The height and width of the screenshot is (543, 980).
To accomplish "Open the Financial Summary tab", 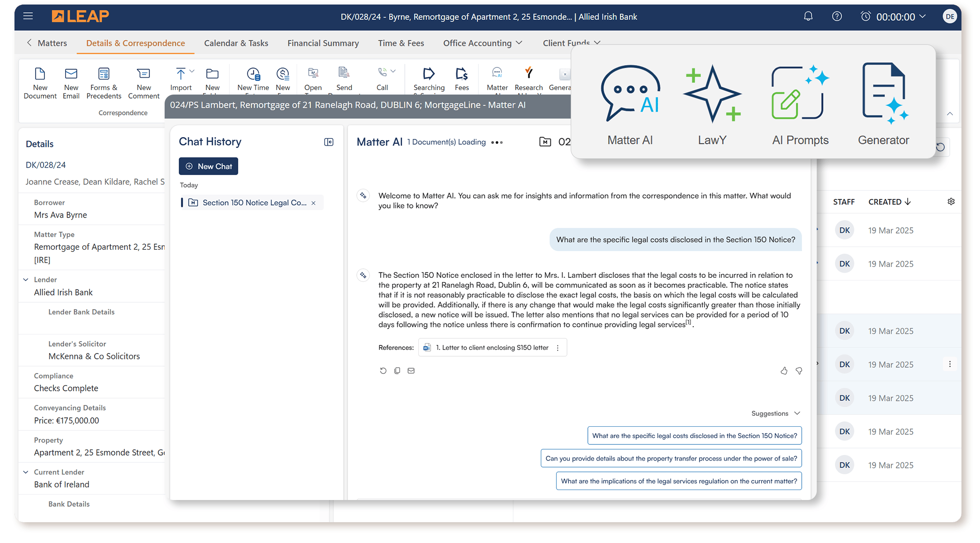I will click(x=323, y=43).
